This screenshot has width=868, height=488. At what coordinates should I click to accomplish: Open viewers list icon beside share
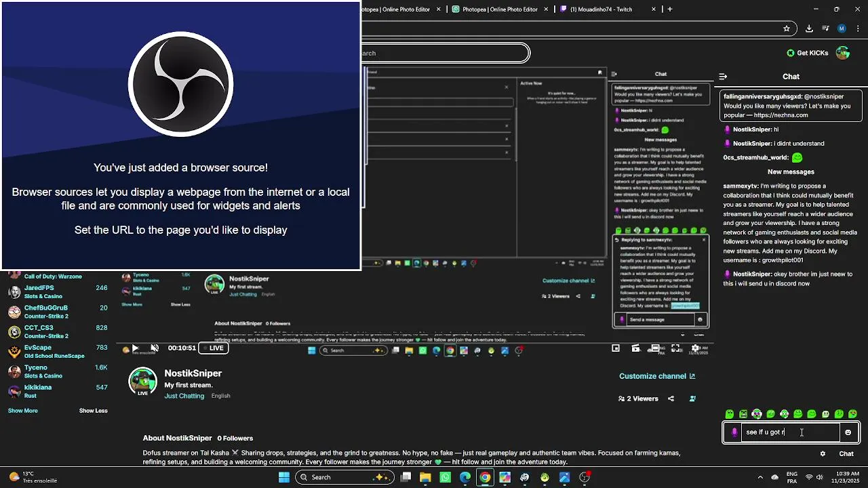click(x=692, y=399)
